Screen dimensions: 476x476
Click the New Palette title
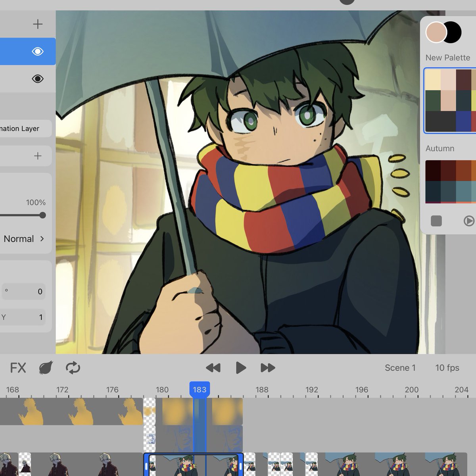pyautogui.click(x=447, y=58)
